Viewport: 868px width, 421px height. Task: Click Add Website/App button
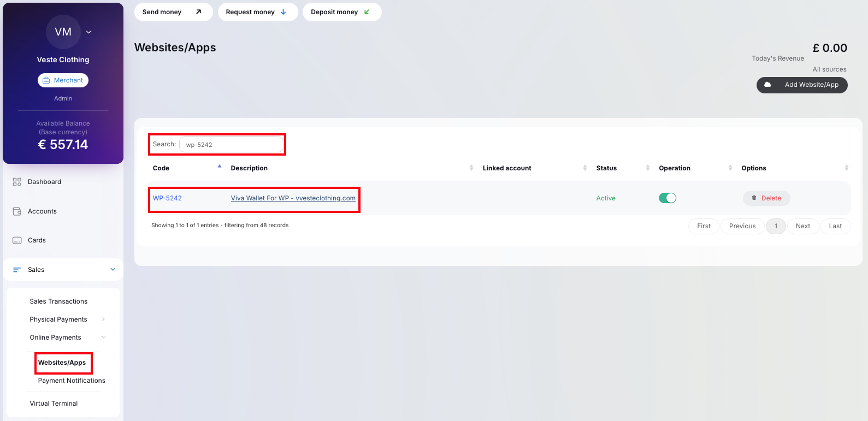pyautogui.click(x=802, y=85)
